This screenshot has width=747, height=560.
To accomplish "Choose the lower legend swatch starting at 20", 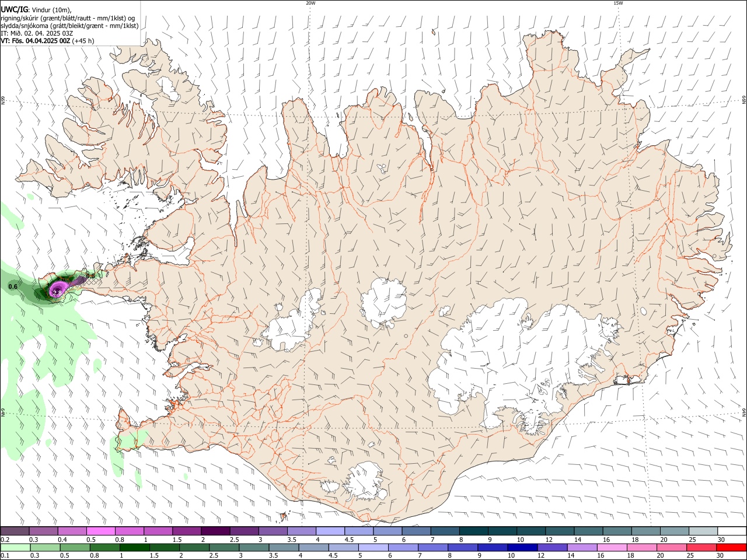I will point(671,547).
